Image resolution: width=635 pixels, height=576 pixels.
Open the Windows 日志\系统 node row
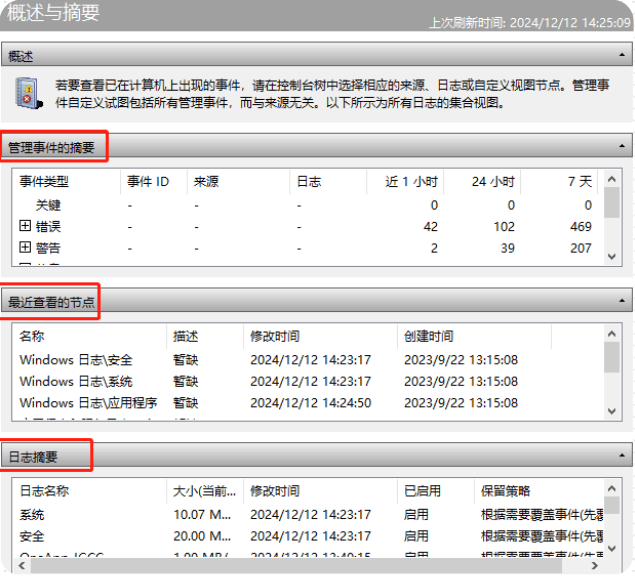(76, 381)
